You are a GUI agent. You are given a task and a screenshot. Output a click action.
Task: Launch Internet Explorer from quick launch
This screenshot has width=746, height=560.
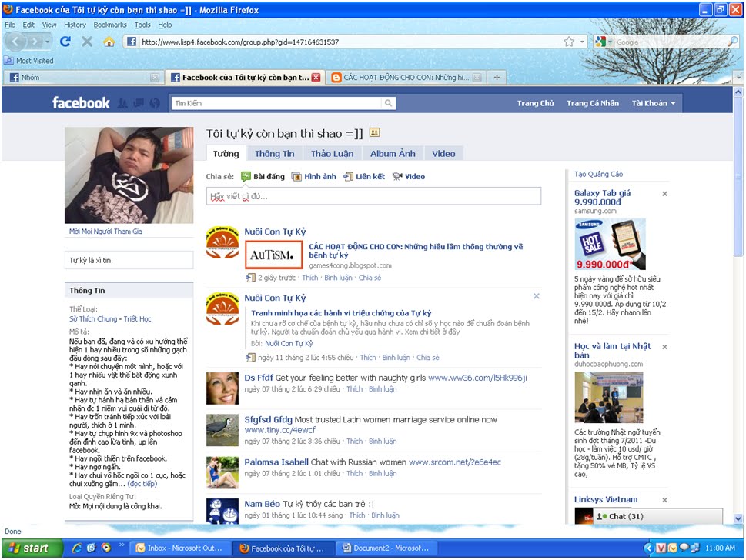point(76,548)
